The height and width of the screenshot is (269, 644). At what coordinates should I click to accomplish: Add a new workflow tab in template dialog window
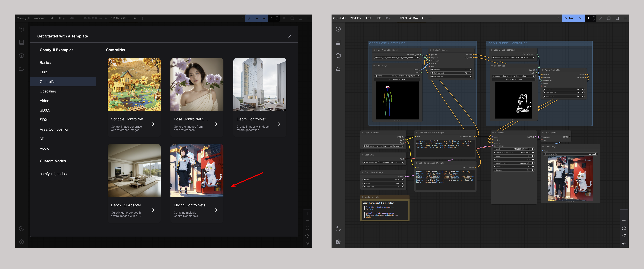(142, 18)
